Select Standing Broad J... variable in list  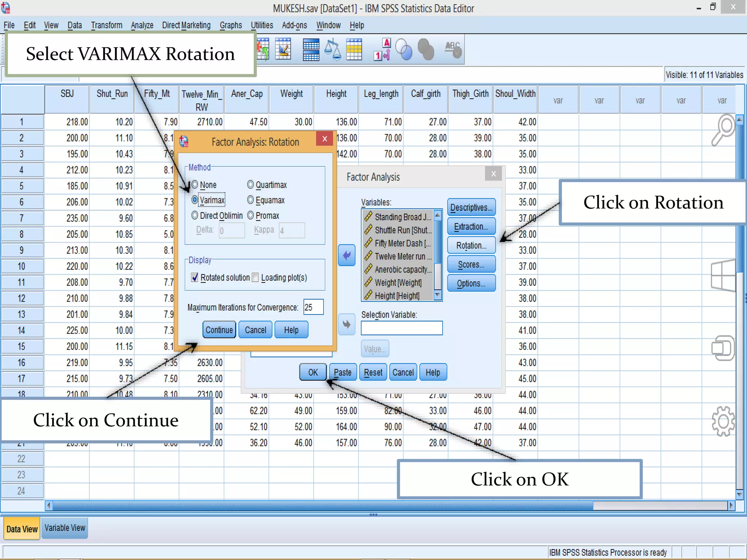[398, 217]
